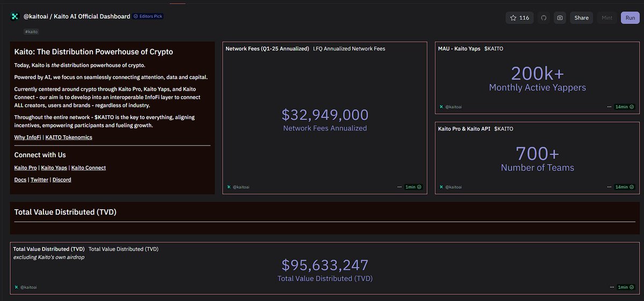Open more options on Network Fees widget
This screenshot has width=644, height=301.
399,187
